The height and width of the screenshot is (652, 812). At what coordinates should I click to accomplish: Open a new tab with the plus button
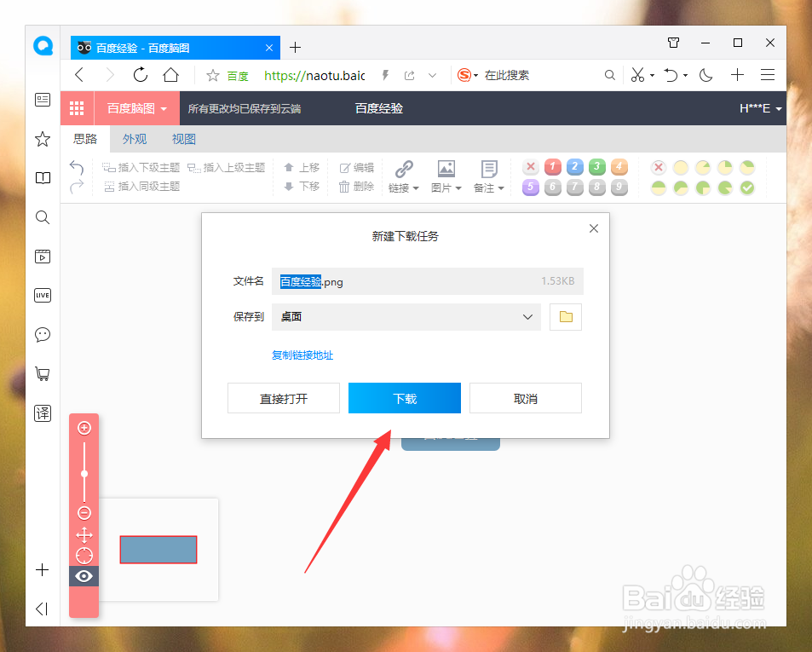[x=295, y=48]
